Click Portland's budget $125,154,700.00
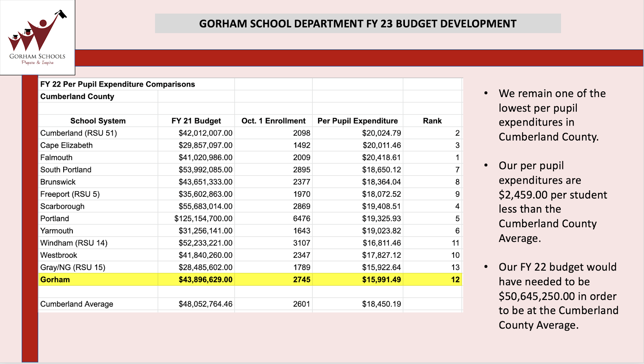This screenshot has height=364, width=644. [x=203, y=219]
